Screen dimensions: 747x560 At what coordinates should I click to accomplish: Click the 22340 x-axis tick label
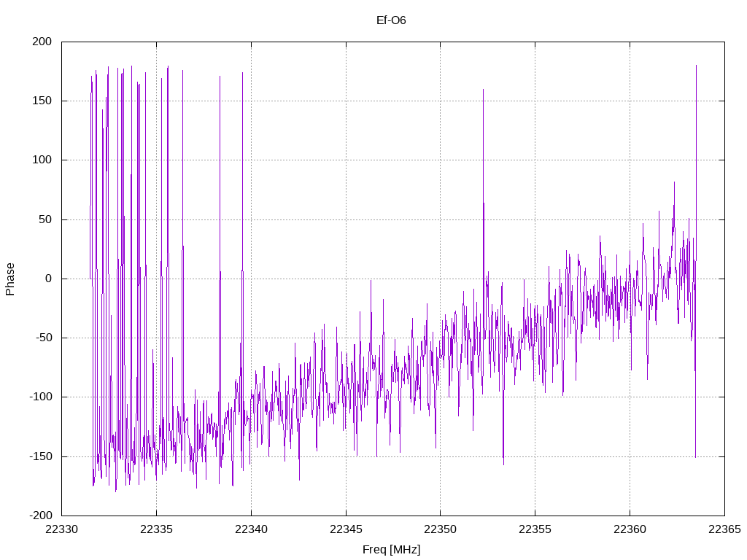251,529
